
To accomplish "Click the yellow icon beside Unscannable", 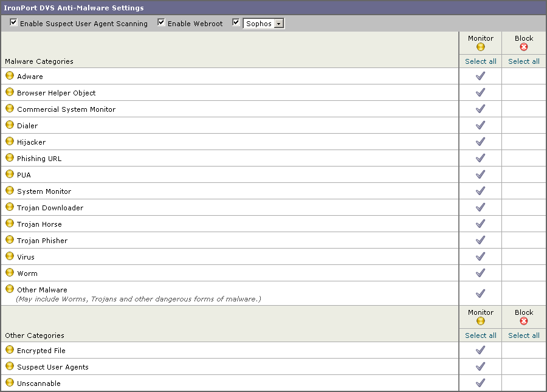I will click(10, 383).
